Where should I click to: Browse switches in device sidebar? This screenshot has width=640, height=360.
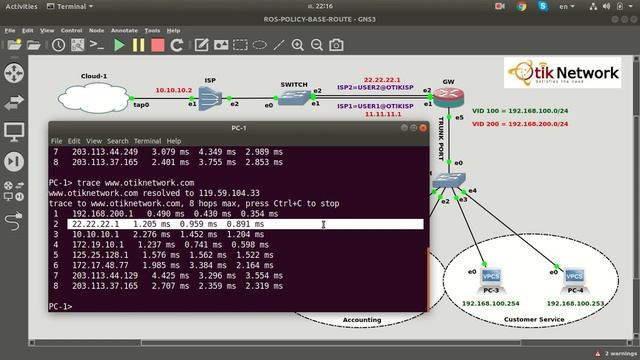coord(14,102)
